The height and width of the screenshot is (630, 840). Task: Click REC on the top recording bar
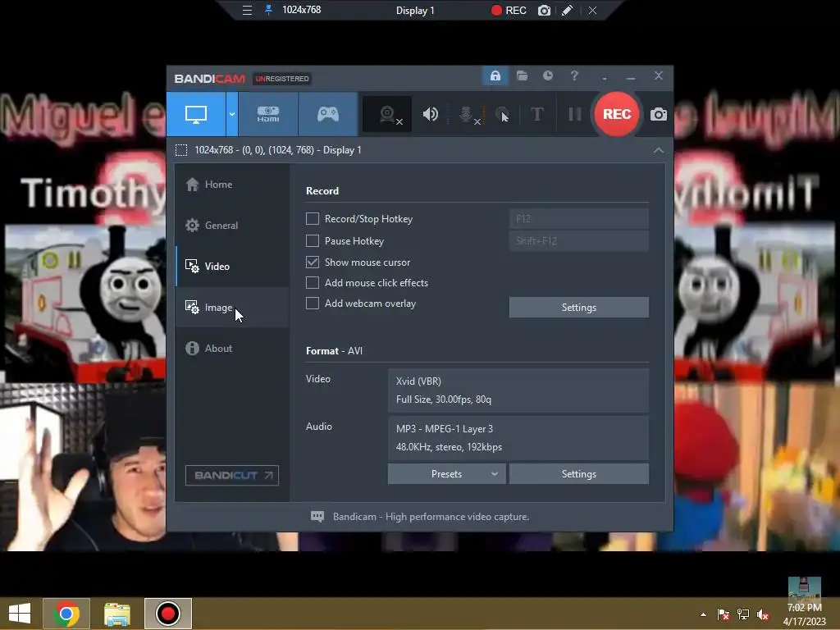tap(509, 10)
